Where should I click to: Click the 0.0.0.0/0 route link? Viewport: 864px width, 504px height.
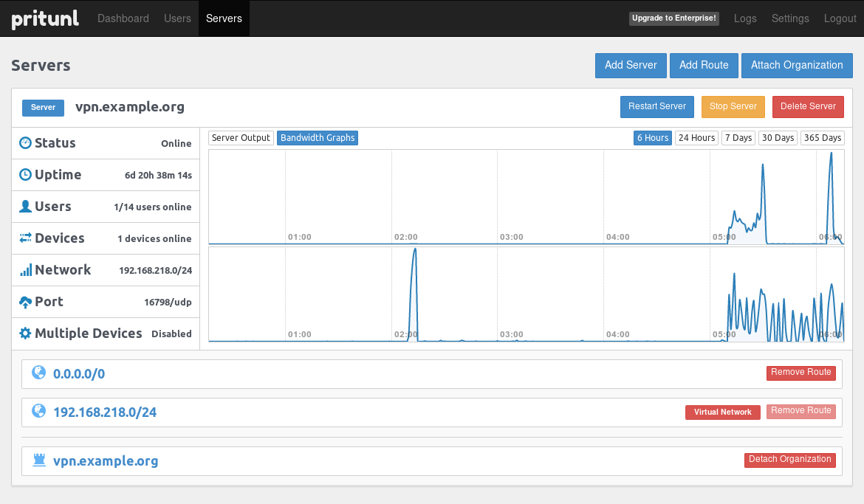click(79, 374)
